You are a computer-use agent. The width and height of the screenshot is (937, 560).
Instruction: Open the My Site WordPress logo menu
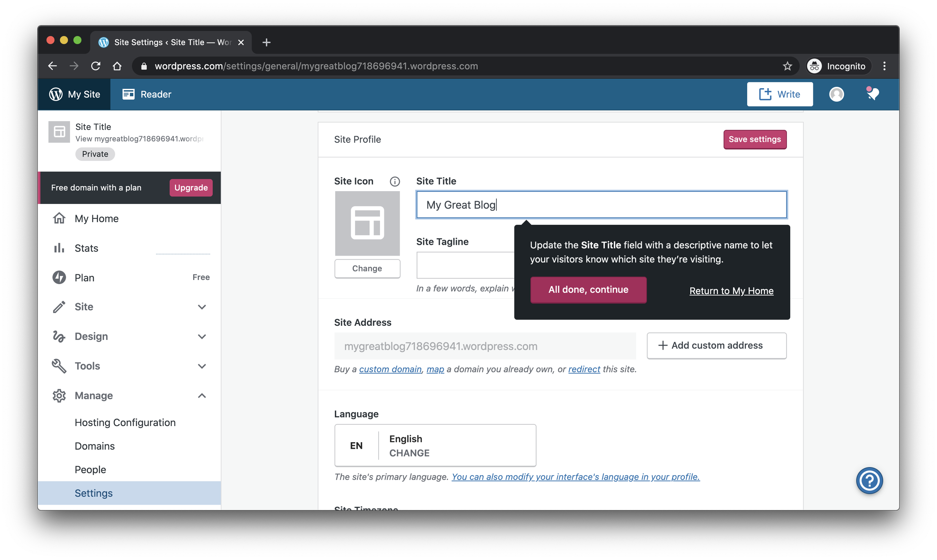[74, 94]
